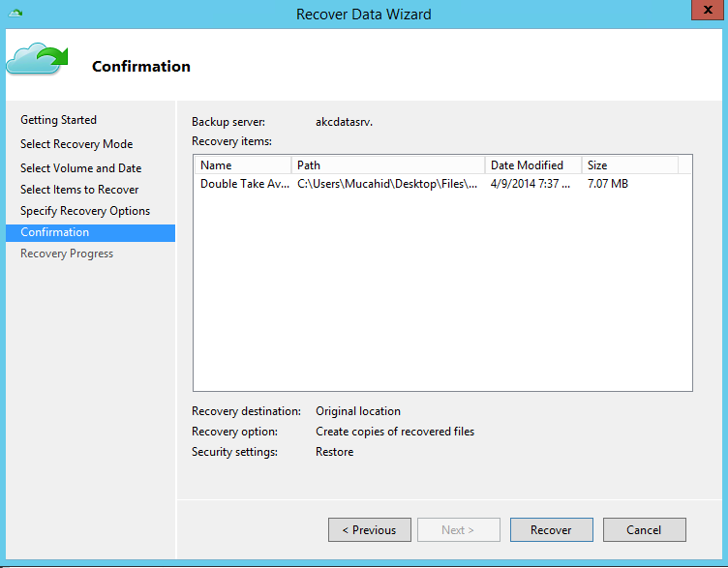
Task: Sort by the Path column header
Action: pyautogui.click(x=388, y=165)
